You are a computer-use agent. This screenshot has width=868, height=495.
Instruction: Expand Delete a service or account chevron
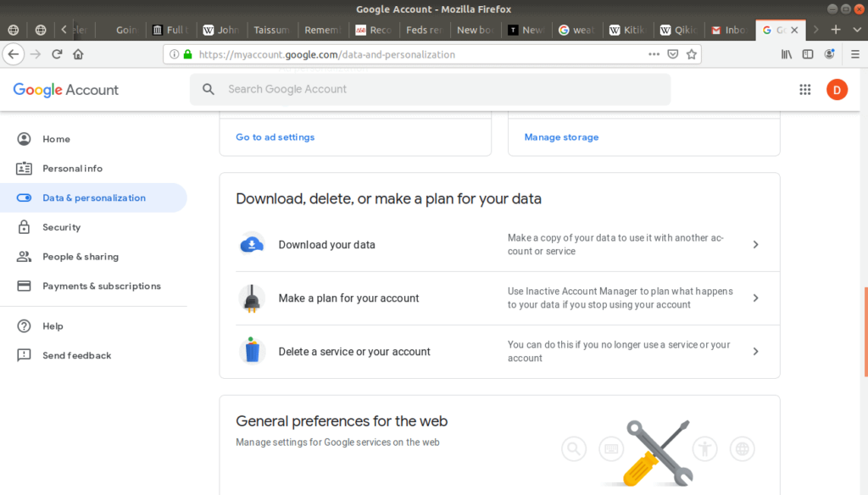click(x=755, y=352)
